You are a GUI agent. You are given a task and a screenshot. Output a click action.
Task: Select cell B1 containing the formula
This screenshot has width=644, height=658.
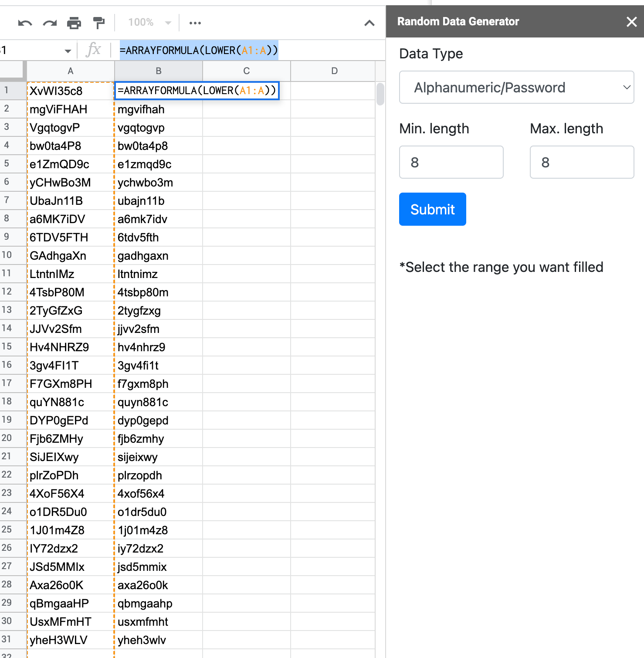coord(158,91)
